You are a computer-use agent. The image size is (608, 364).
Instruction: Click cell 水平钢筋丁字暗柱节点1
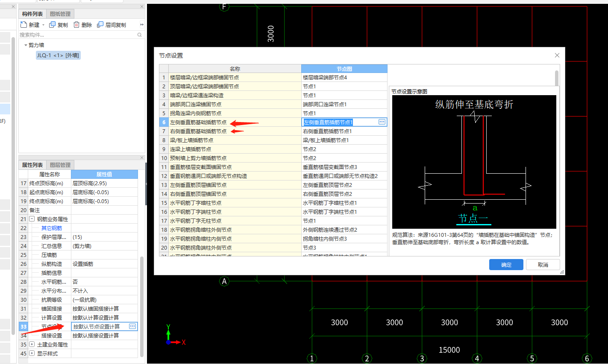(x=344, y=203)
